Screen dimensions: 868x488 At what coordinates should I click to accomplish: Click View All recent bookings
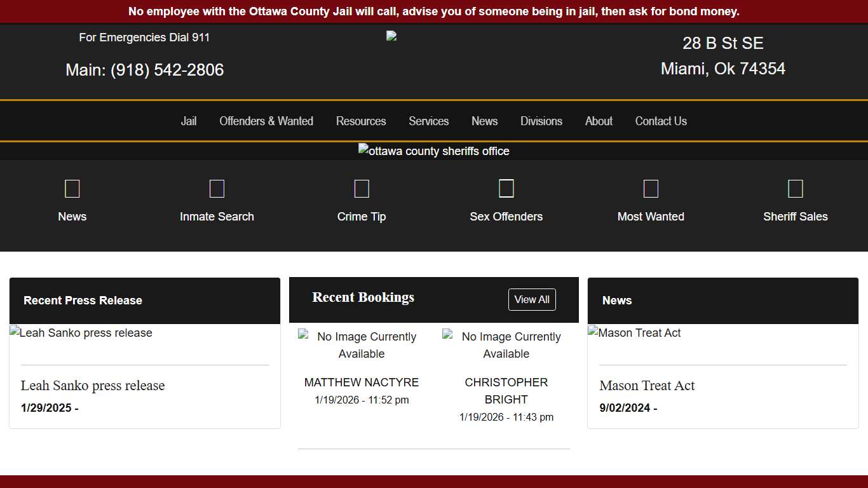[532, 299]
